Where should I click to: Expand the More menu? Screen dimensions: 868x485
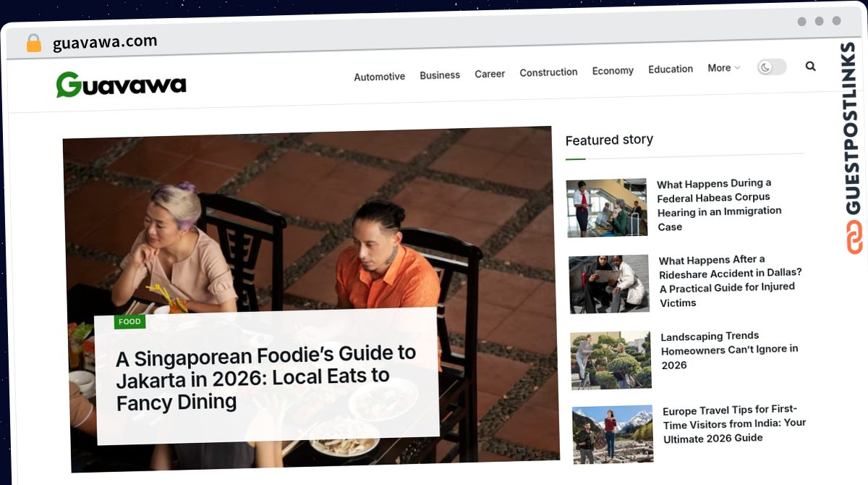coord(723,68)
